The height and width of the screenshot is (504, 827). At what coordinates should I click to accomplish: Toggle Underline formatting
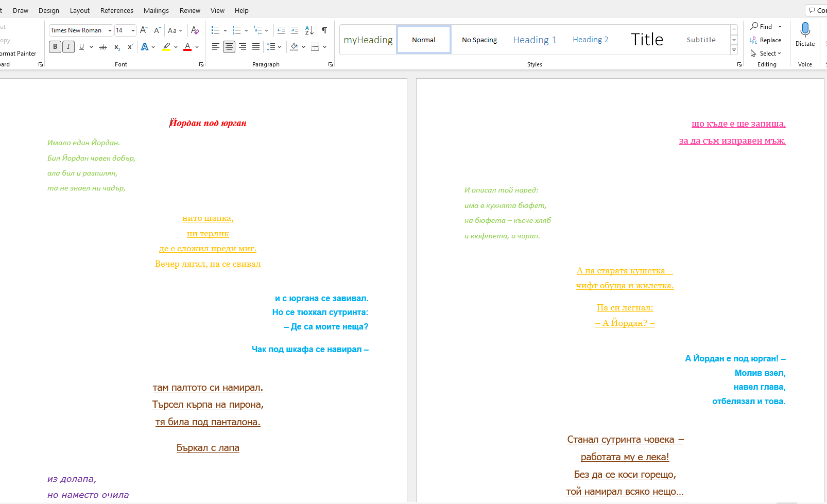click(81, 47)
